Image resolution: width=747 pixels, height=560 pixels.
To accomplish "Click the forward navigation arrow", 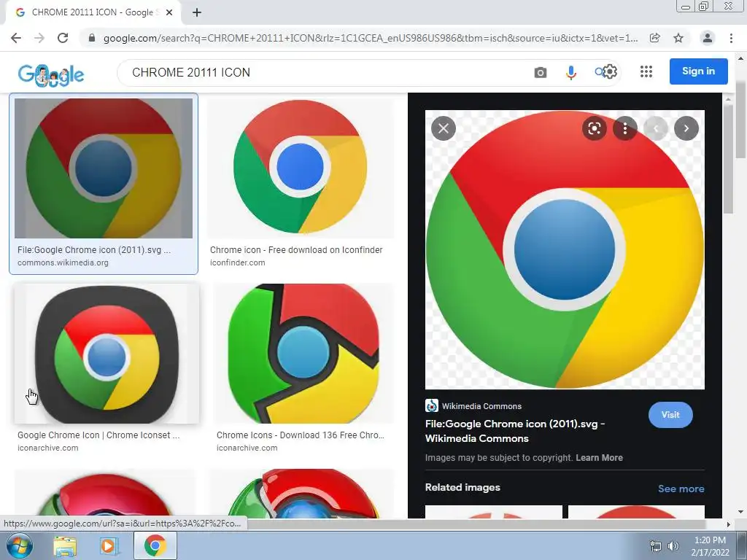I will click(x=39, y=38).
